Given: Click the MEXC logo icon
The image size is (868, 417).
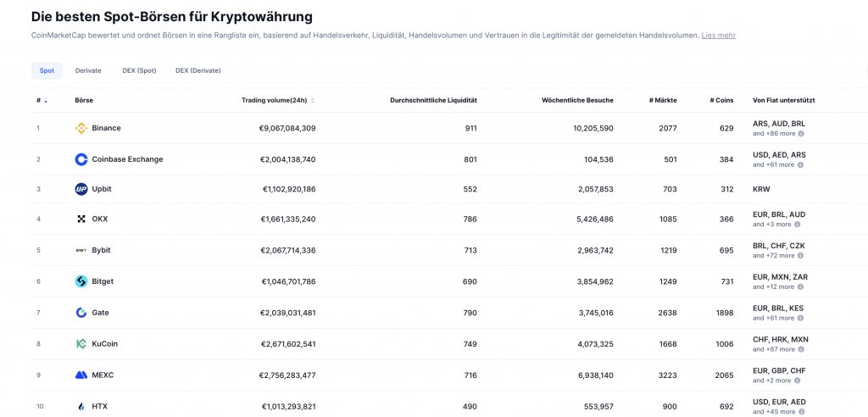Looking at the screenshot, I should tap(81, 375).
